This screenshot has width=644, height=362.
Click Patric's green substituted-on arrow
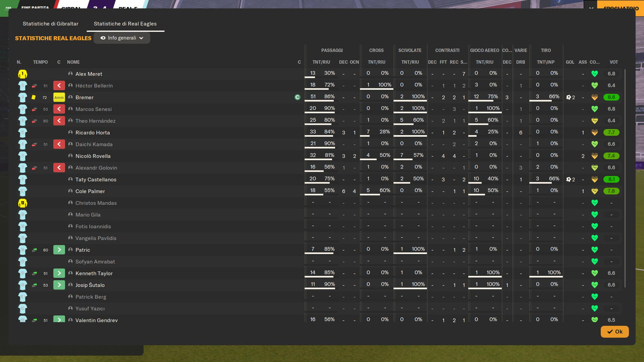click(59, 250)
